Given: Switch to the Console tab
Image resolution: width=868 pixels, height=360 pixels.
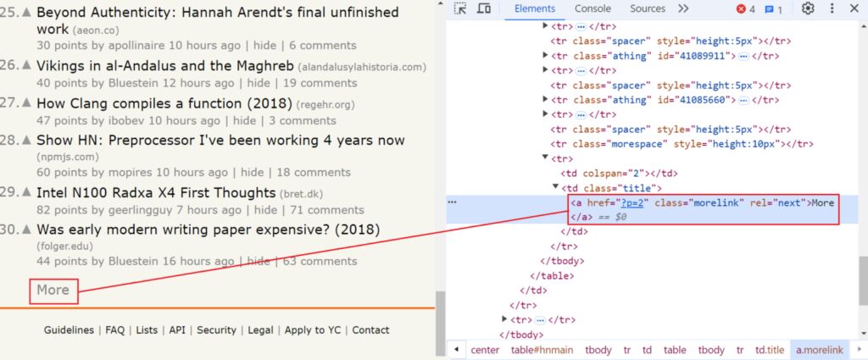Looking at the screenshot, I should pyautogui.click(x=593, y=9).
